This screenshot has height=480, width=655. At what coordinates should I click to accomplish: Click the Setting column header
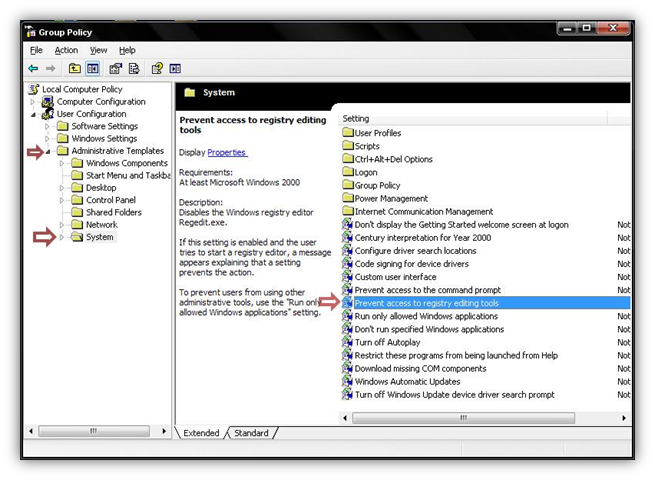coord(473,119)
